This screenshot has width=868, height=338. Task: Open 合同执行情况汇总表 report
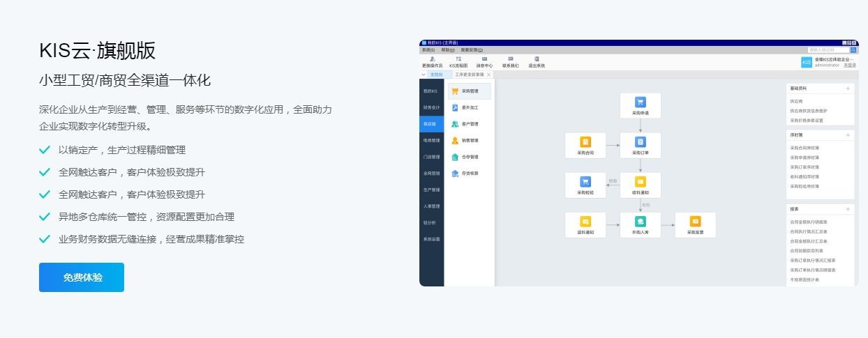coord(809,231)
